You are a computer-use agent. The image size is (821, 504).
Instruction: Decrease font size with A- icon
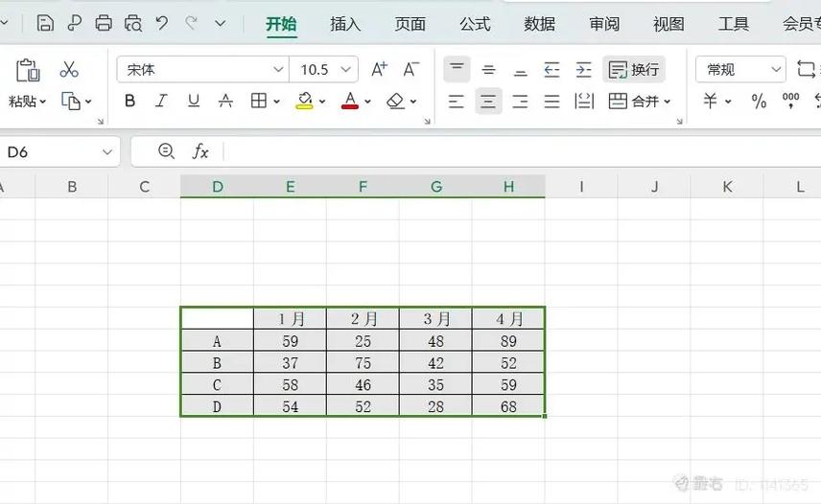click(411, 69)
